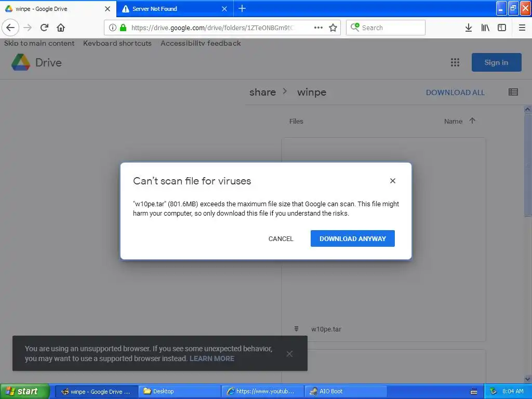Open AIO Boot from the taskbar

pos(345,391)
